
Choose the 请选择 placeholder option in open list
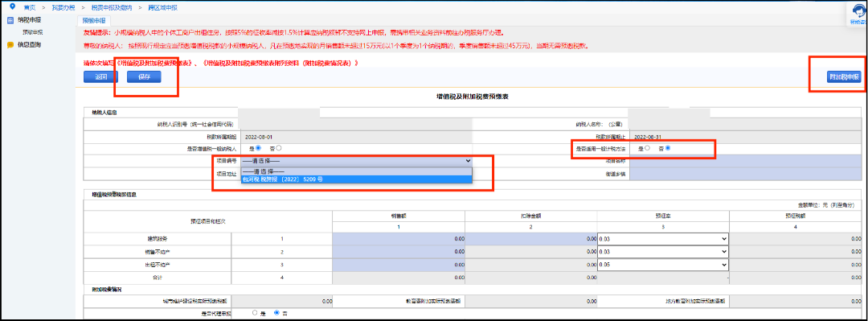pyautogui.click(x=357, y=172)
